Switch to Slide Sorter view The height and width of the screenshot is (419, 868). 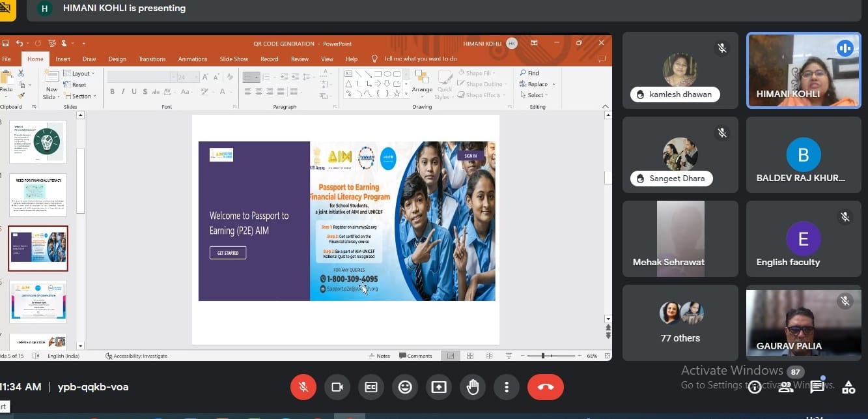pos(469,356)
